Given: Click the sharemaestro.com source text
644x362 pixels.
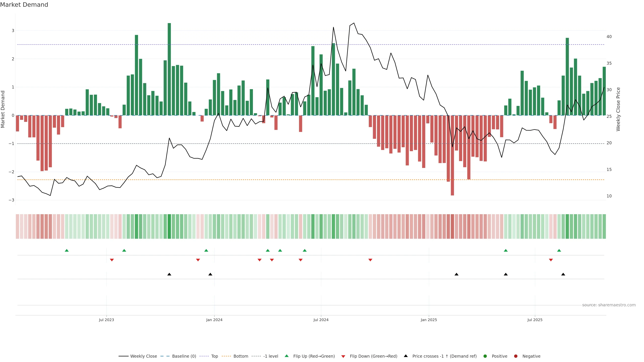Looking at the screenshot, I should 608,305.
